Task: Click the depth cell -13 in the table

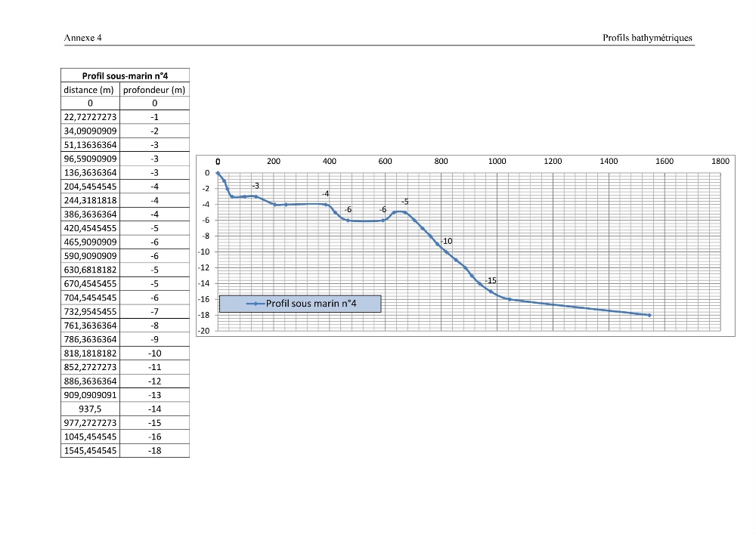Action: (x=154, y=395)
